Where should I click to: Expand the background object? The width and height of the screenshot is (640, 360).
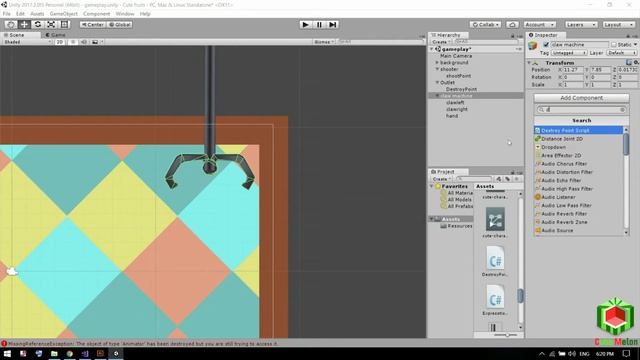click(437, 62)
